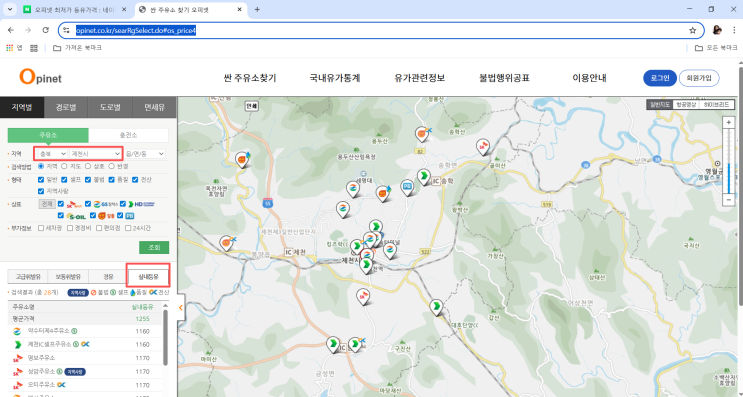Enable the 24시간 checkbox
The image size is (743, 397).
(x=128, y=228)
